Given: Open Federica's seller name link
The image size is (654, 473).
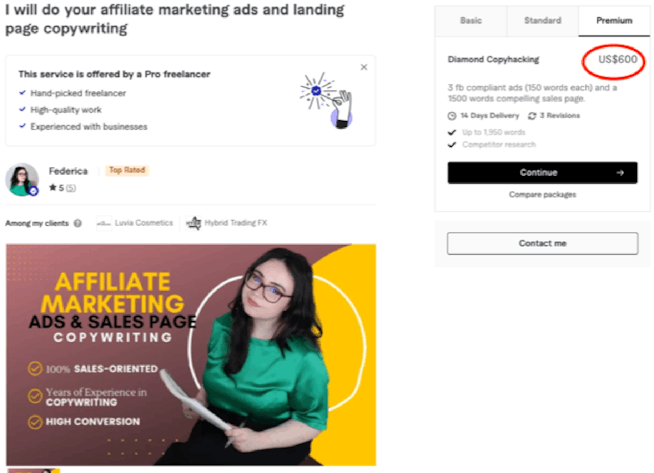Looking at the screenshot, I should point(68,171).
